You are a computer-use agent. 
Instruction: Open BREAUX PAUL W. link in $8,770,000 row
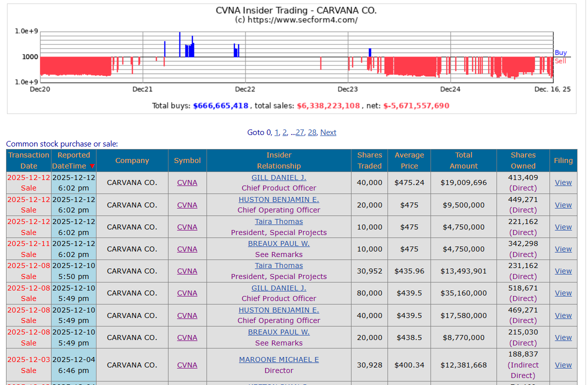coord(278,332)
